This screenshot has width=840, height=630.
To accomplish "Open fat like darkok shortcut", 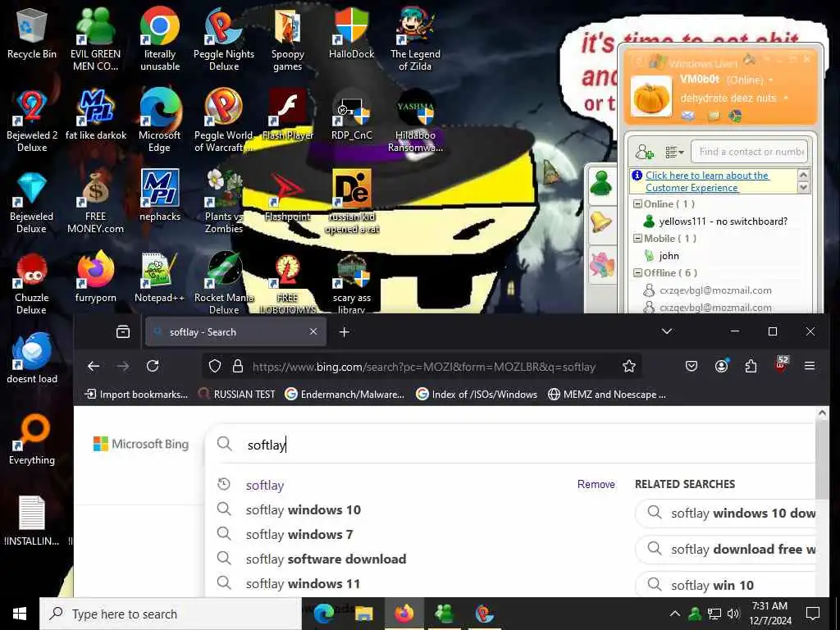I will tap(95, 115).
